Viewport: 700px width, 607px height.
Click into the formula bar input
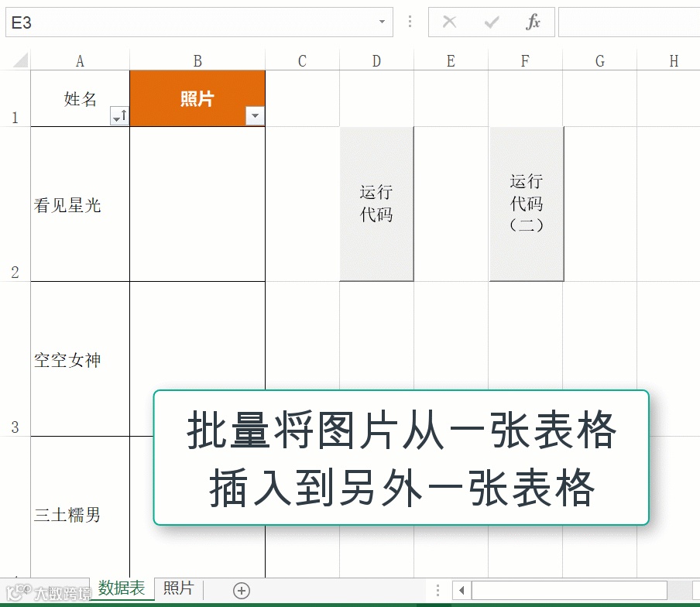coord(629,22)
